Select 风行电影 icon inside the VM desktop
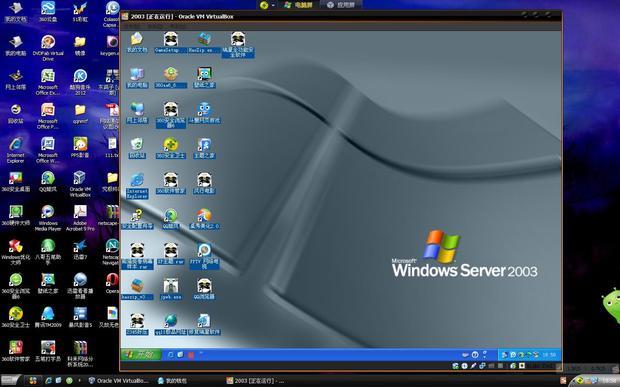 [x=204, y=183]
